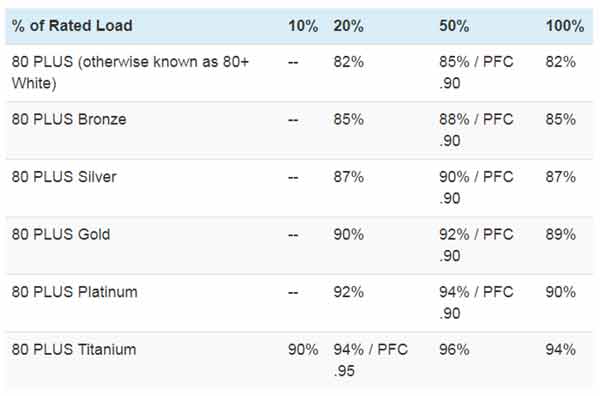This screenshot has width=600, height=396.
Task: Click the 80 PLUS Silver row label
Action: [64, 177]
